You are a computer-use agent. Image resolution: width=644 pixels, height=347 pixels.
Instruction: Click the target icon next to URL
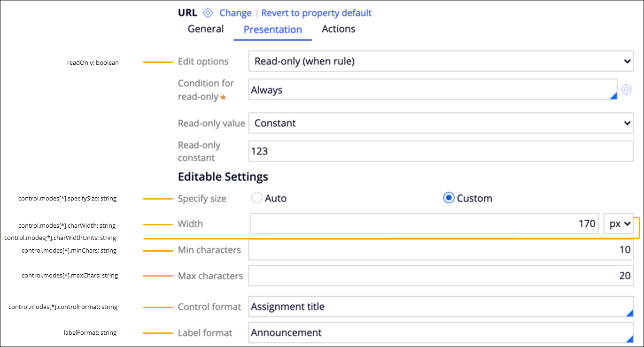pyautogui.click(x=208, y=13)
